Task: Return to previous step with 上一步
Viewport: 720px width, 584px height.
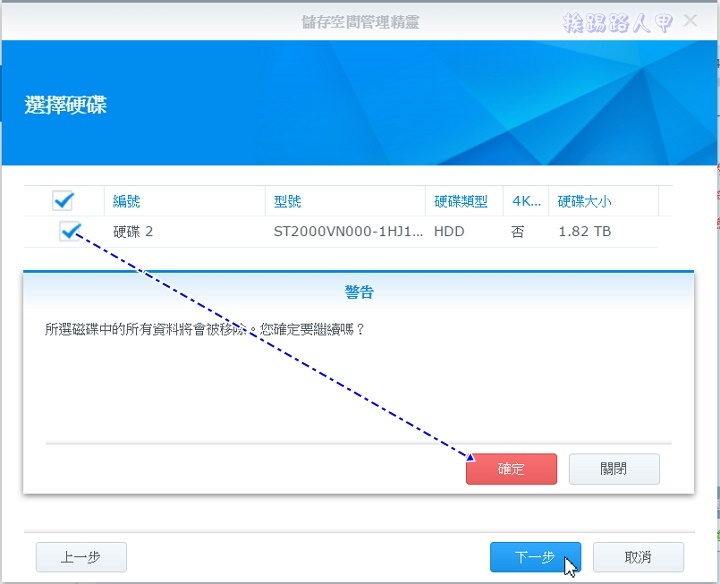Action: pyautogui.click(x=81, y=557)
